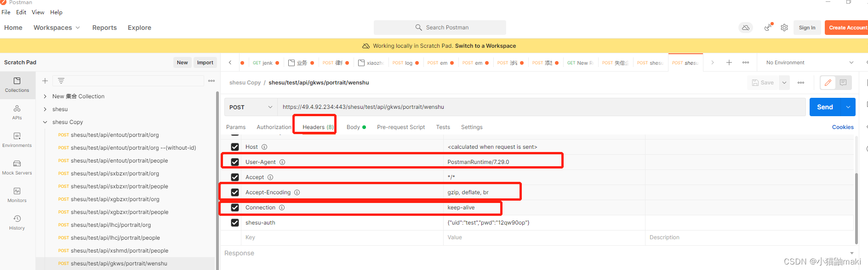Viewport: 868px width, 270px height.
Task: Uncheck the shesu-auth header checkbox
Action: (x=235, y=223)
